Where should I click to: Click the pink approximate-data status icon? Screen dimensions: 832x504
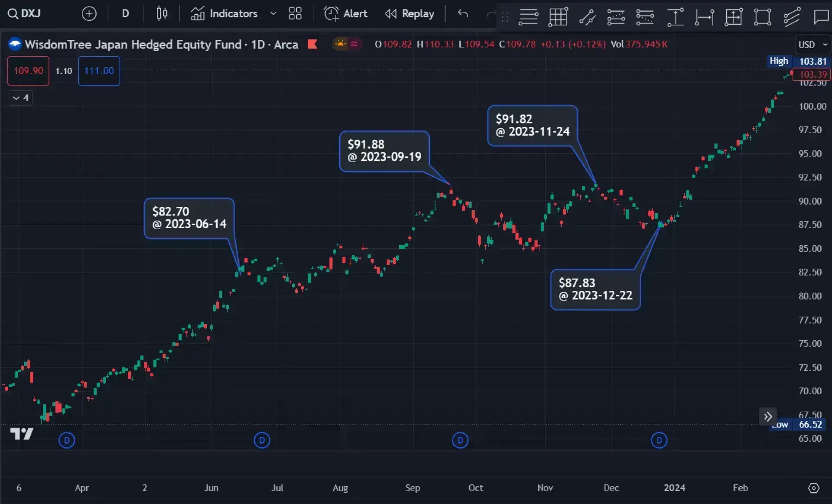pyautogui.click(x=354, y=44)
